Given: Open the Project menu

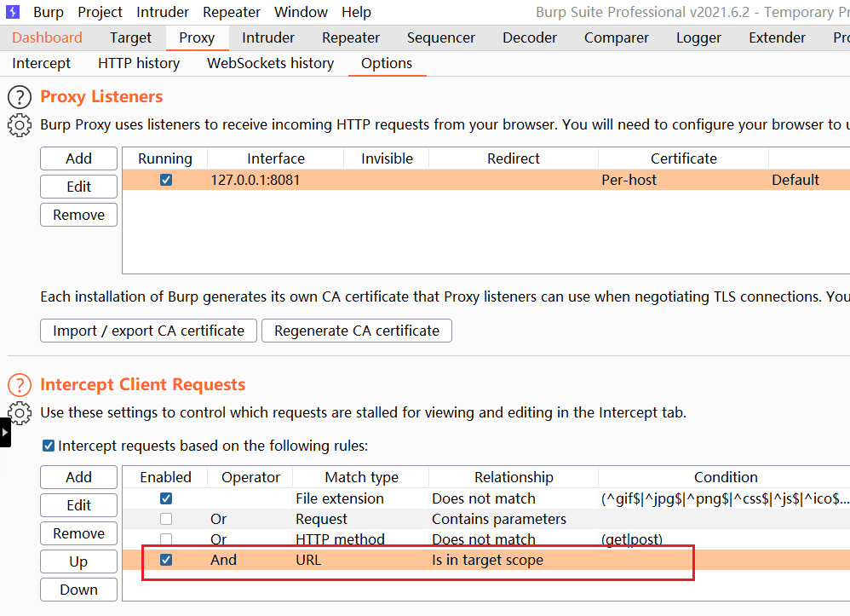Looking at the screenshot, I should [x=101, y=12].
